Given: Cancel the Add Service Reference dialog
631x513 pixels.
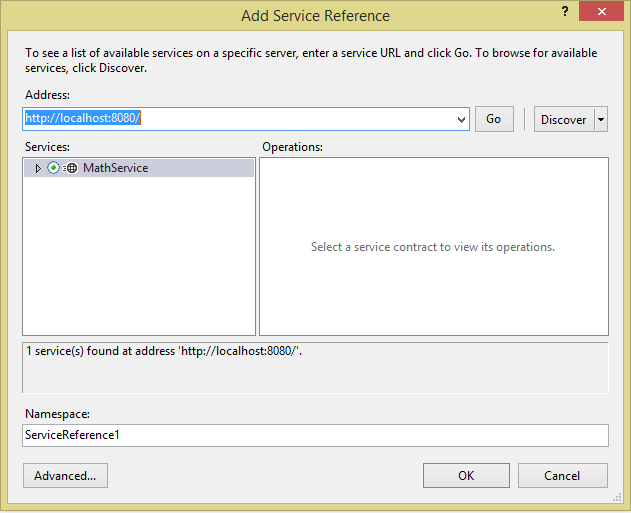Looking at the screenshot, I should 562,475.
